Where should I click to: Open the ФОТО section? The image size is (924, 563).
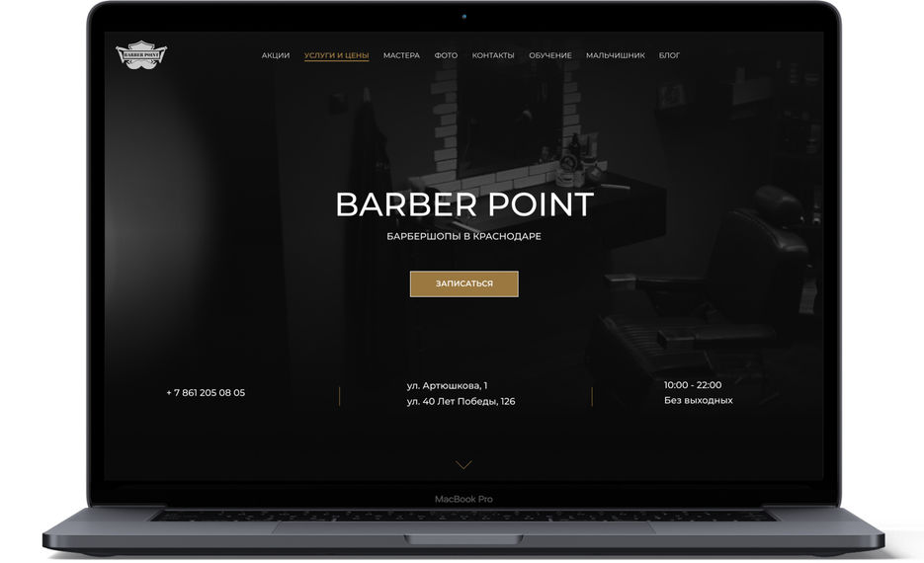coord(446,55)
